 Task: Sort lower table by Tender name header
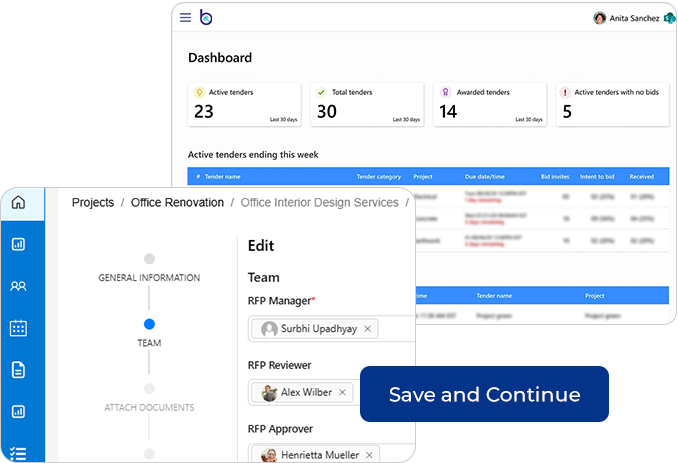pyautogui.click(x=494, y=296)
